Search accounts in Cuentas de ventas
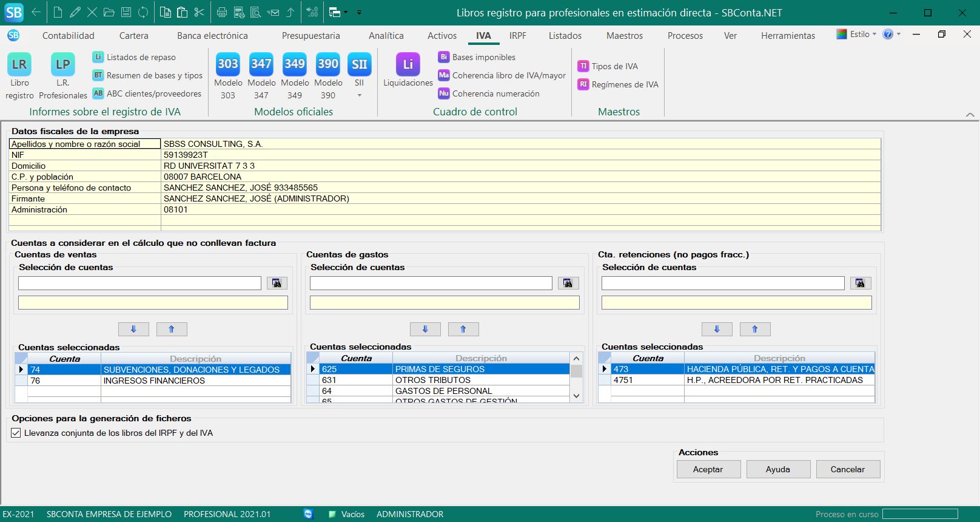 pyautogui.click(x=277, y=283)
